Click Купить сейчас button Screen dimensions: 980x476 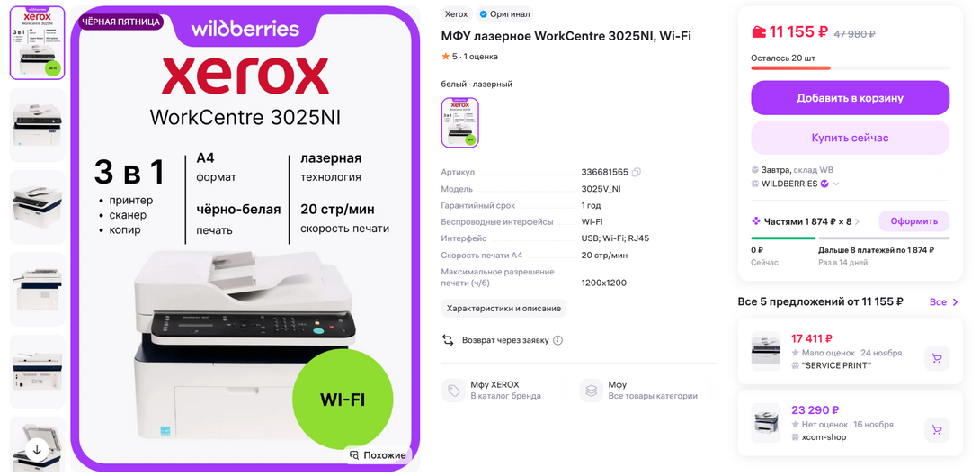pyautogui.click(x=850, y=138)
